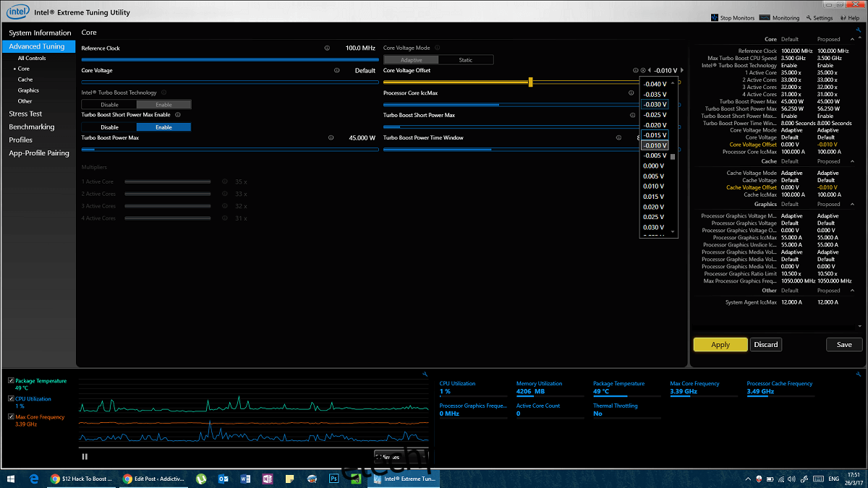
Task: Open Sticky Notes from the taskbar
Action: (x=289, y=479)
